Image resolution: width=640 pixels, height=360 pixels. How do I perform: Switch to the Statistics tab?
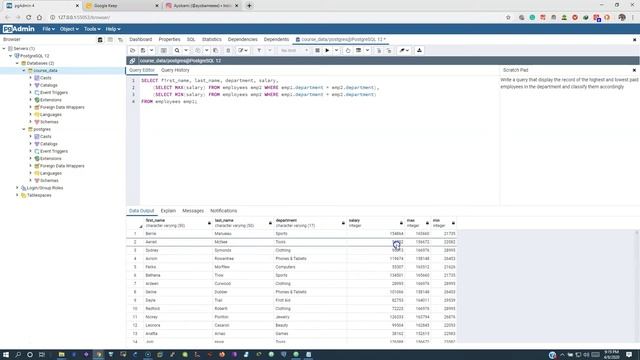pos(212,40)
